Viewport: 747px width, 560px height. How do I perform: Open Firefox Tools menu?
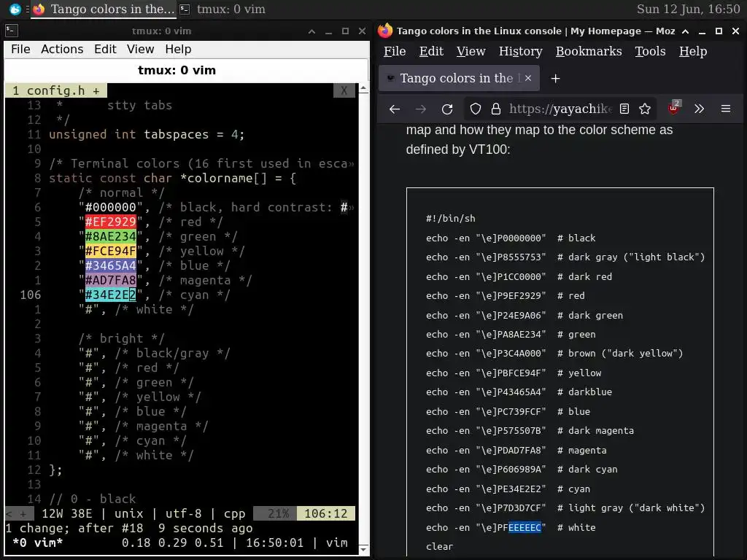(x=650, y=51)
